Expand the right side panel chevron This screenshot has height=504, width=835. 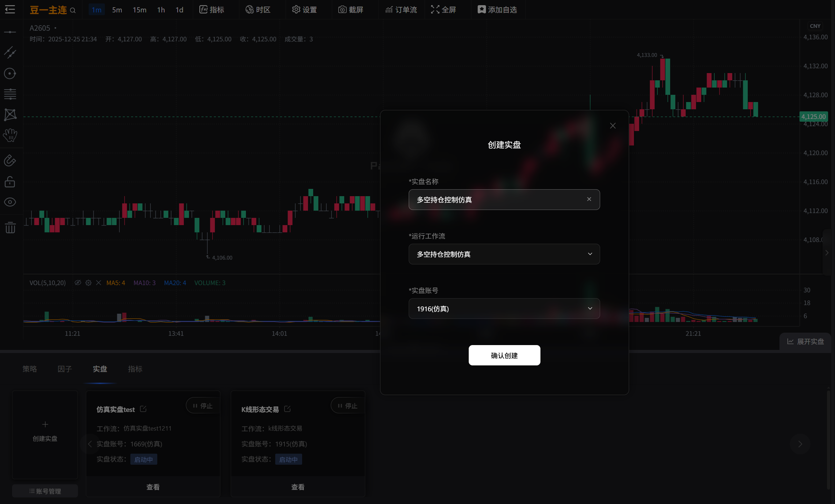(827, 253)
